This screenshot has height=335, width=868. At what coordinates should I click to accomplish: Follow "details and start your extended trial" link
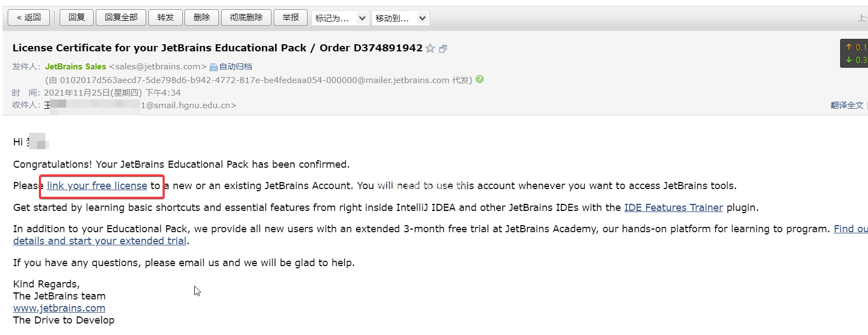click(100, 241)
